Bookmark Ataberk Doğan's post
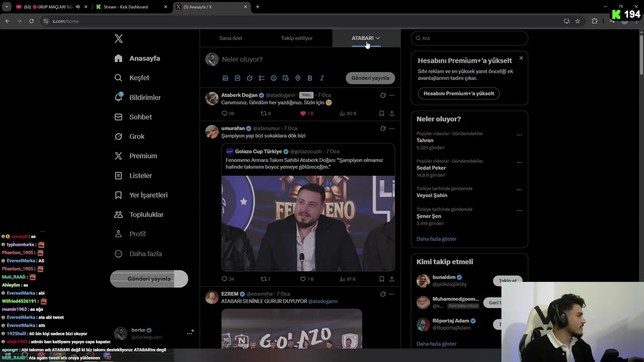 [382, 114]
